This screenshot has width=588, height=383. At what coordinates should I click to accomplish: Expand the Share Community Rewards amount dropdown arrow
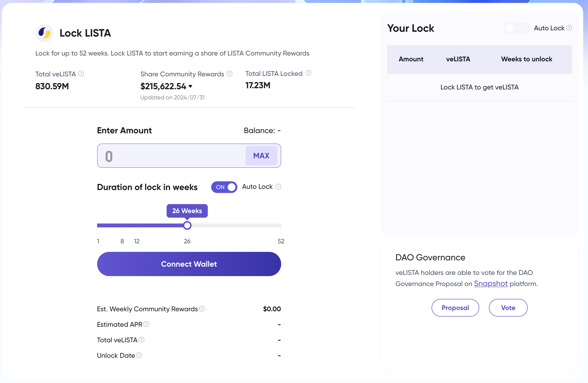pos(190,86)
